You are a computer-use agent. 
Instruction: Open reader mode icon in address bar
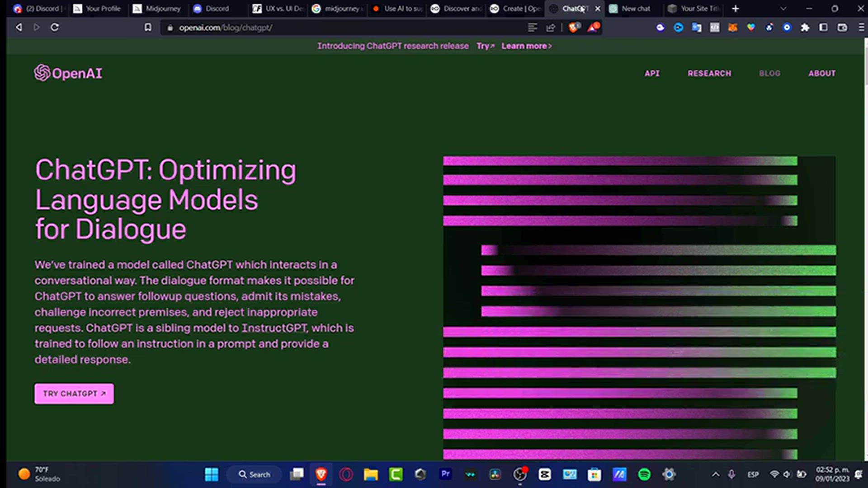[533, 28]
